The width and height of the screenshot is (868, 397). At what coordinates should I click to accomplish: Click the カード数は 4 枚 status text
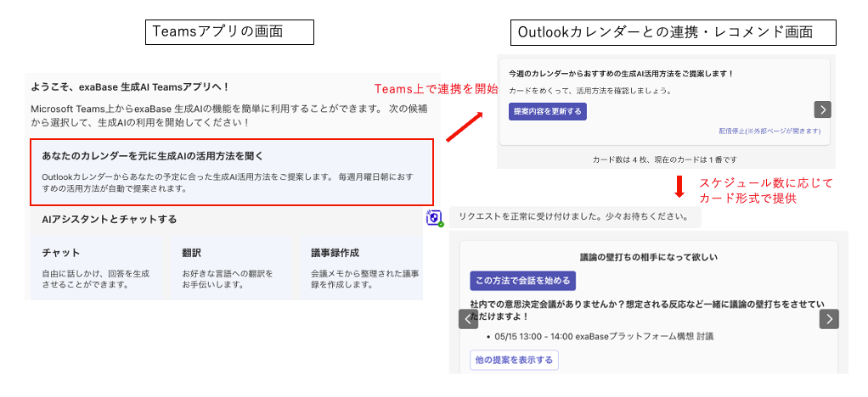[664, 159]
